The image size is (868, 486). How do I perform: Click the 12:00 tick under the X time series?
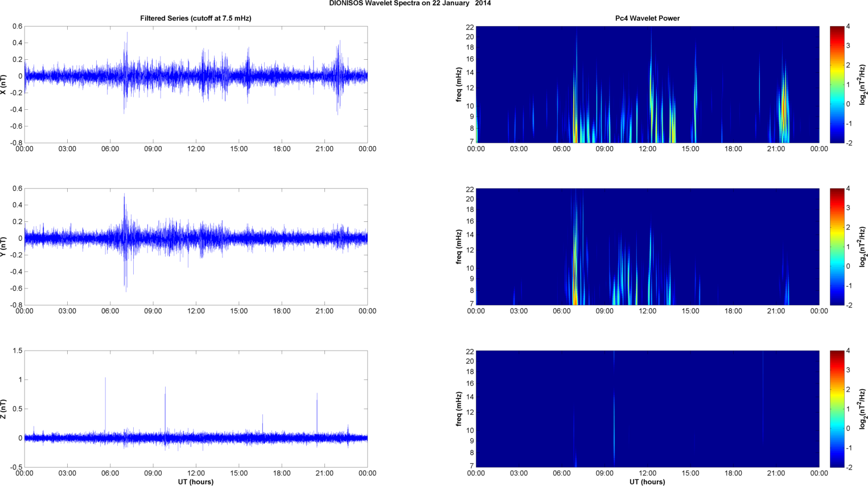click(196, 149)
